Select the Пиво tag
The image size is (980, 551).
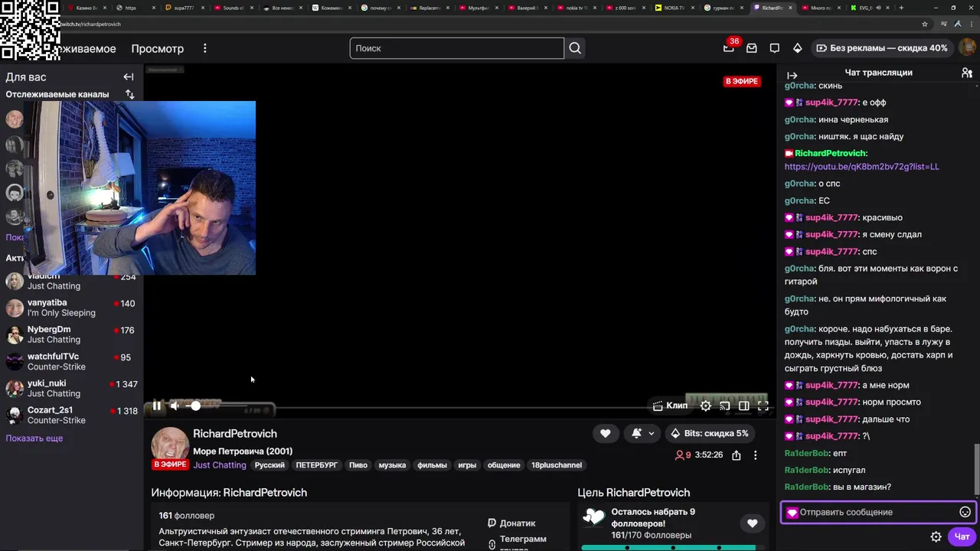point(358,465)
